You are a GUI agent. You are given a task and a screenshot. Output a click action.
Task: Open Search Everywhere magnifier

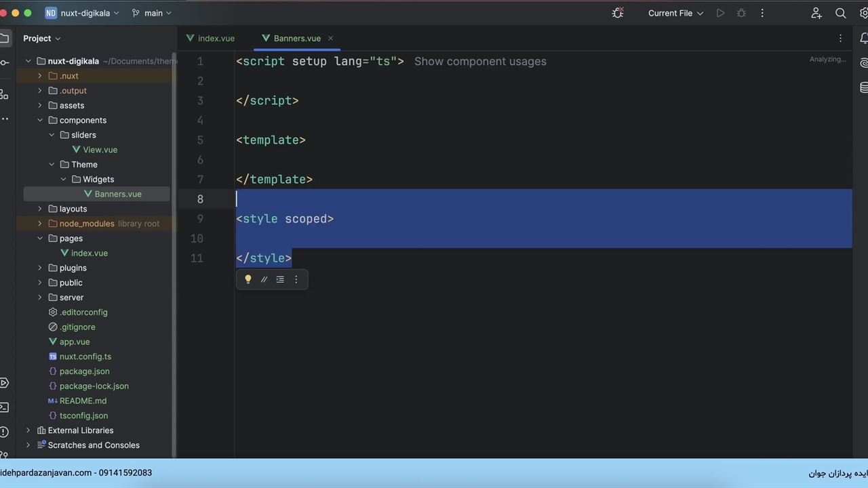pyautogui.click(x=841, y=13)
